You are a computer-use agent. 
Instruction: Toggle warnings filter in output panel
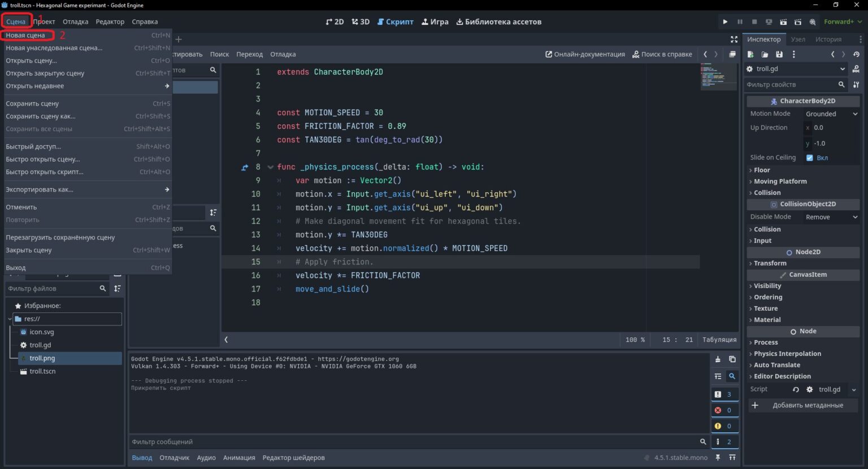724,426
